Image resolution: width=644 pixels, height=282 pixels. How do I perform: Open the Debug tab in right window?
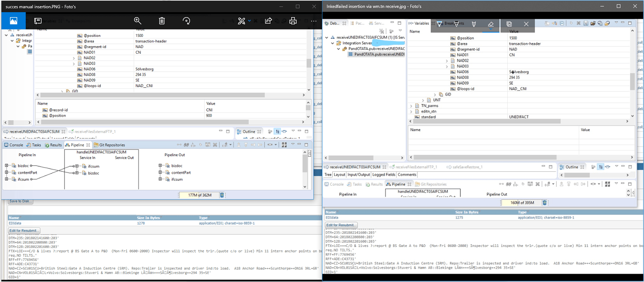[x=334, y=23]
